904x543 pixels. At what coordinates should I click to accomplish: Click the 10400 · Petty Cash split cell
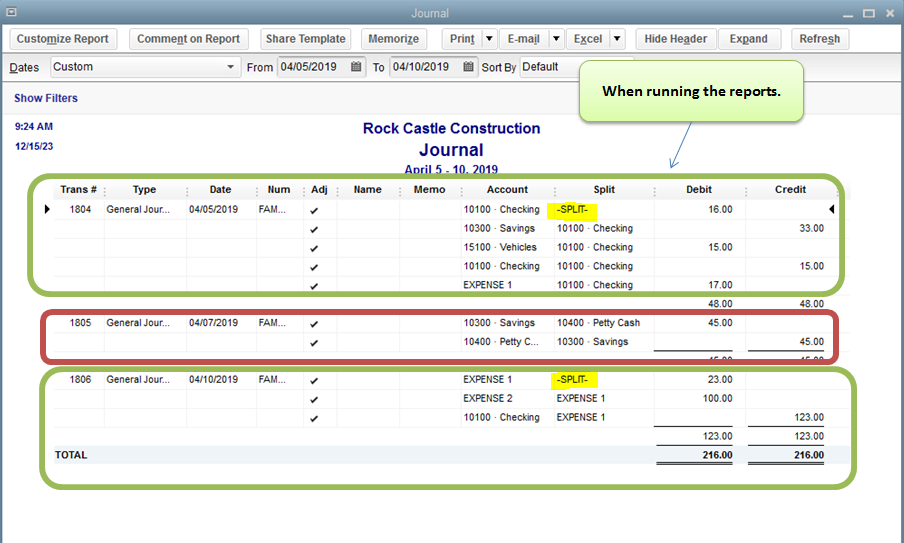pyautogui.click(x=598, y=323)
